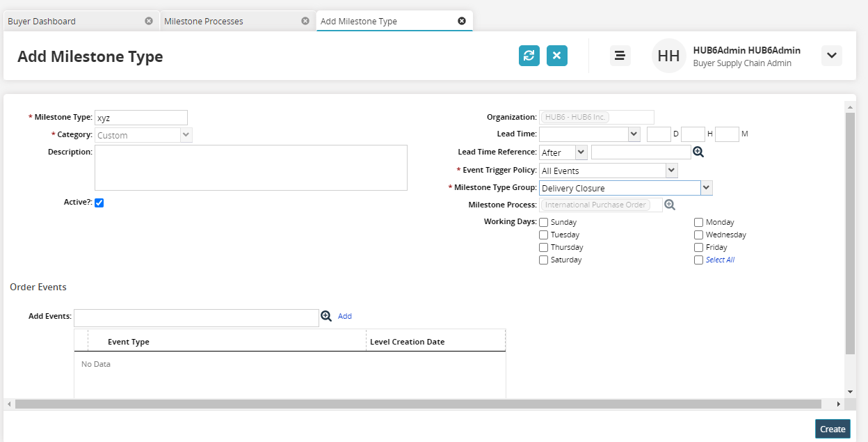This screenshot has width=868, height=442.
Task: Uncheck the Active? checkbox
Action: coord(99,203)
